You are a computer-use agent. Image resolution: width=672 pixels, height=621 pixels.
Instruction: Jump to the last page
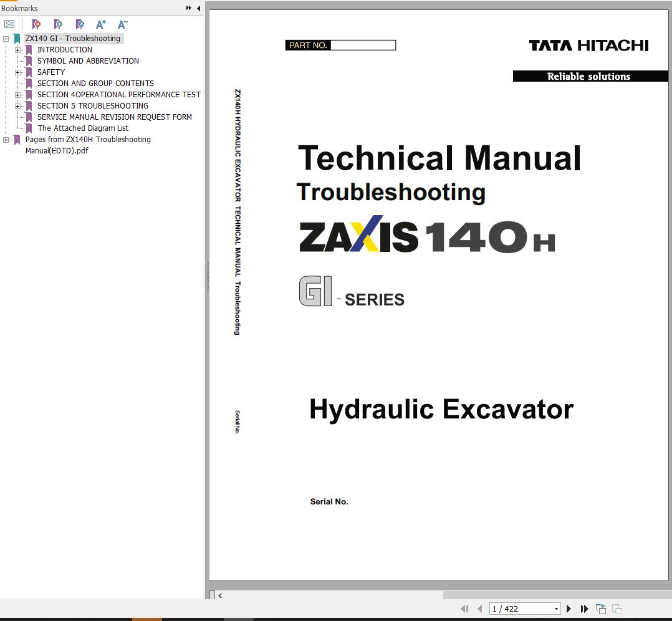(x=584, y=609)
